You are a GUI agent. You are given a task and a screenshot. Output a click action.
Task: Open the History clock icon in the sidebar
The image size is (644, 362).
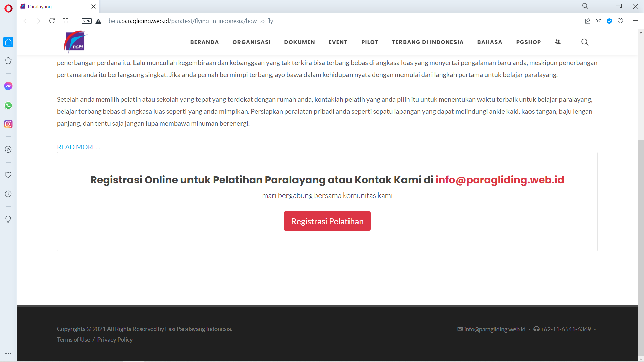point(8,194)
